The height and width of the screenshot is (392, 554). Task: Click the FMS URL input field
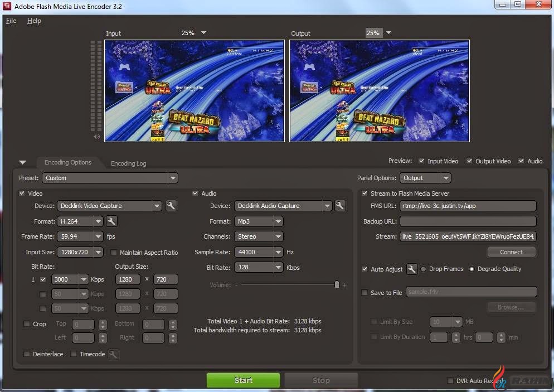[x=468, y=206]
